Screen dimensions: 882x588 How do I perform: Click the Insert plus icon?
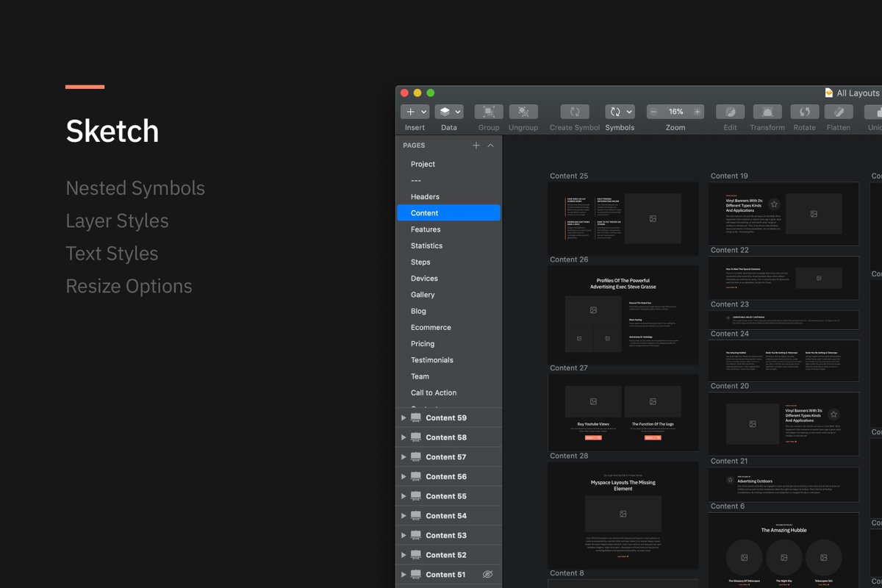pos(410,112)
